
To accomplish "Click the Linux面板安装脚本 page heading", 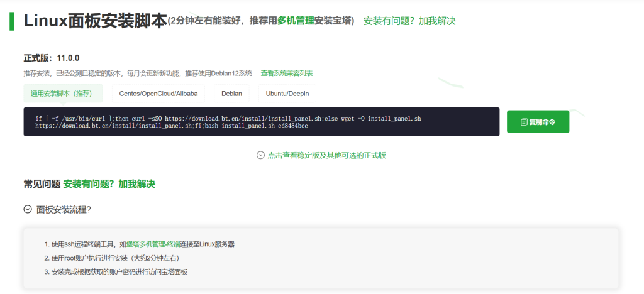I will (96, 21).
